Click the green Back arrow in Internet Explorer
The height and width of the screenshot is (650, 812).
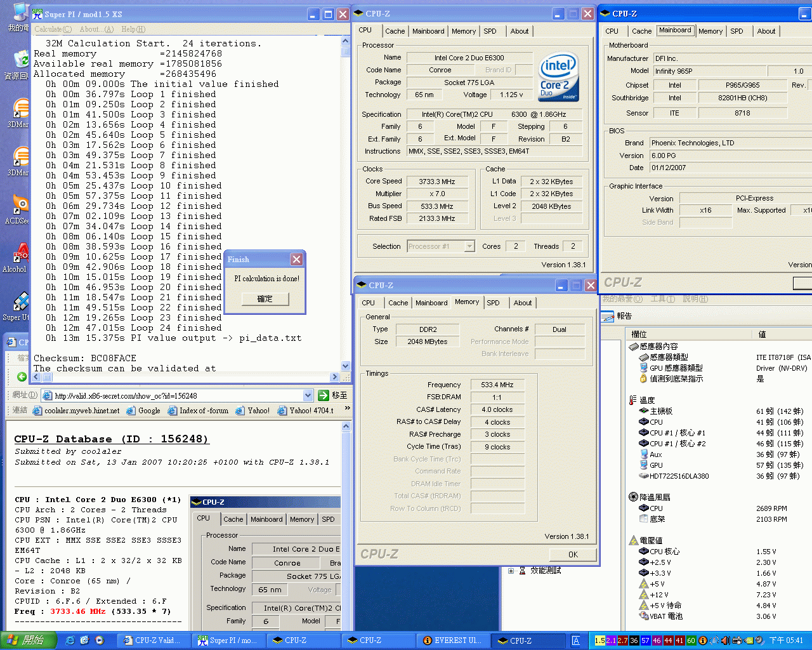coord(22,377)
